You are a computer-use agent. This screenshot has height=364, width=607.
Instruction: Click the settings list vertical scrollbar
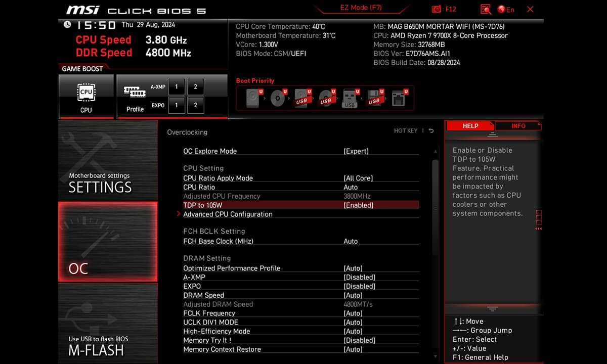pos(435,207)
